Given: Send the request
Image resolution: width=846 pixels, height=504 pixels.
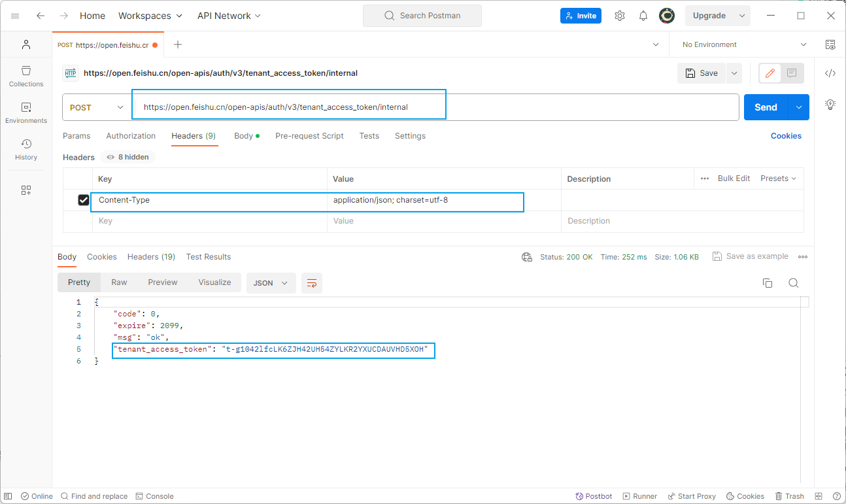Looking at the screenshot, I should pos(766,107).
